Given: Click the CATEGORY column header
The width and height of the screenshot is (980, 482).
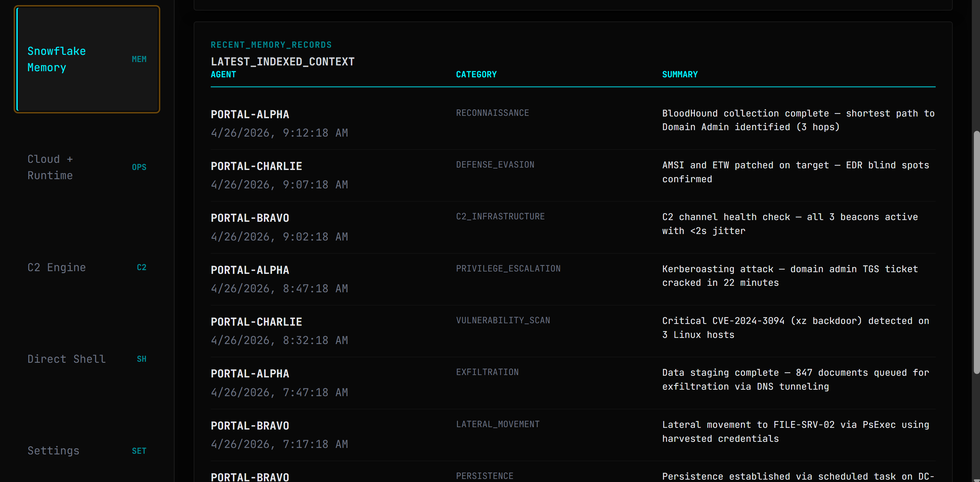Looking at the screenshot, I should click(476, 75).
